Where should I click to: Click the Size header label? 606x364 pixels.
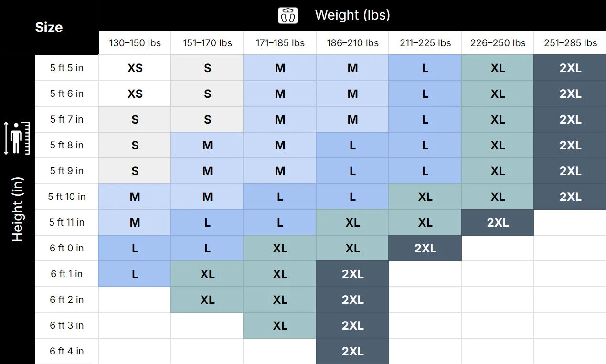point(49,27)
